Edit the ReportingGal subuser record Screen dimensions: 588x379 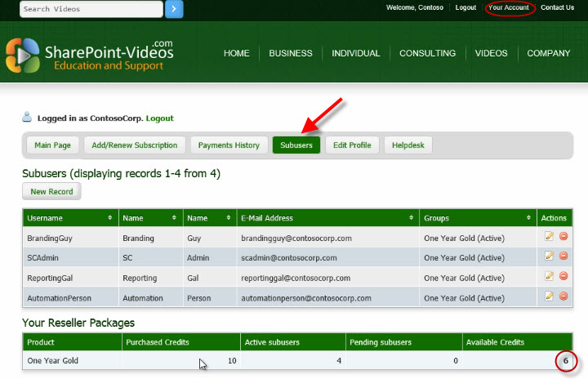click(549, 276)
